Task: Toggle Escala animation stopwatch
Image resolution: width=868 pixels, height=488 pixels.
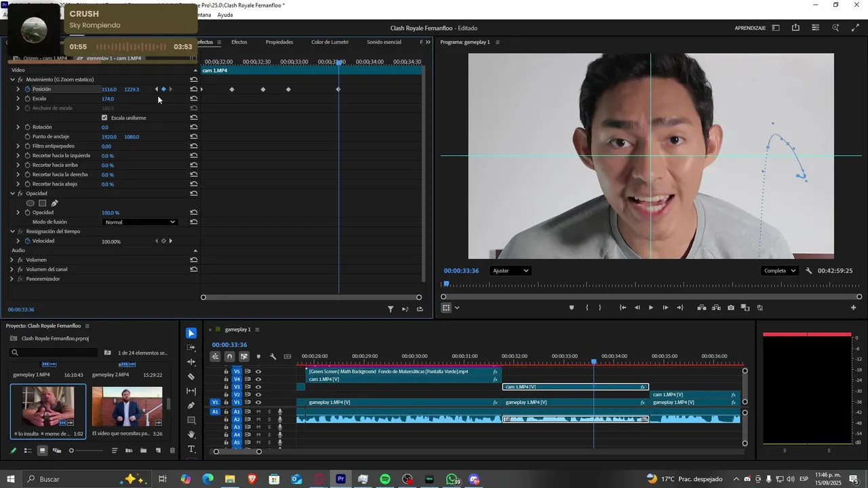Action: [x=28, y=99]
